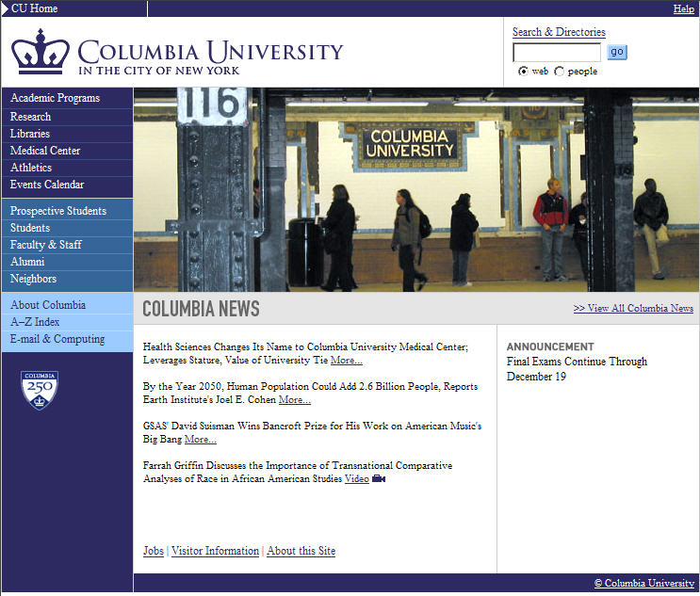The image size is (700, 596).
Task: Read More on David Suisman Bancroft Prize
Action: 201,440
